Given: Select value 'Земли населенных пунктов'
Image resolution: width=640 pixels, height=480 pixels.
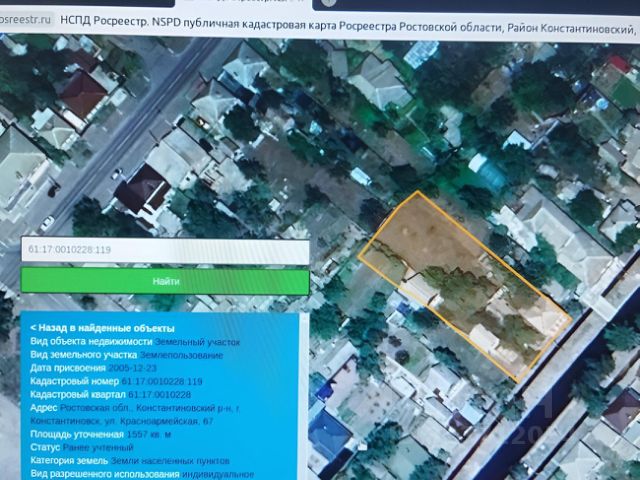Looking at the screenshot, I should point(170,461).
